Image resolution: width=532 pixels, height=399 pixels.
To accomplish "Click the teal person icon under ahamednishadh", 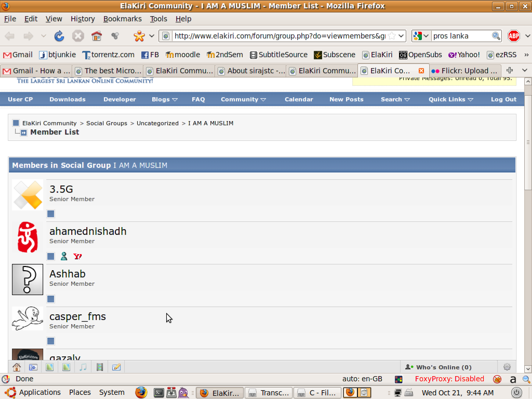I will click(64, 256).
